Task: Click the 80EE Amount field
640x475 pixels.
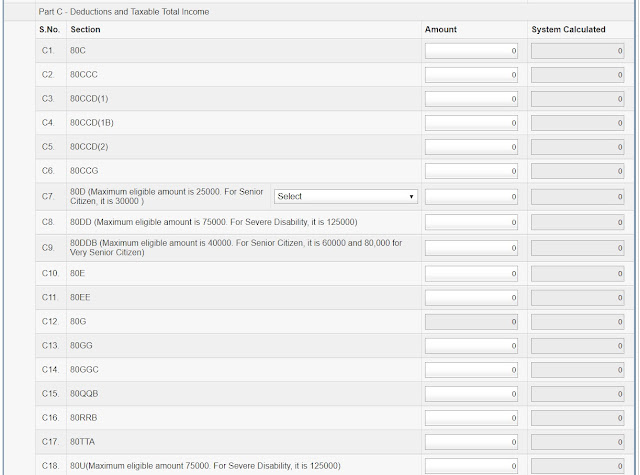Action: pyautogui.click(x=472, y=298)
